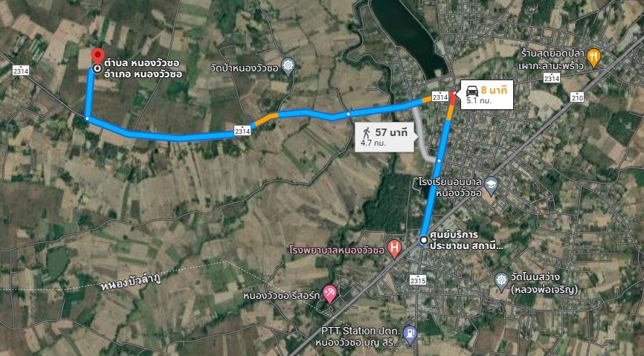Click the pink resort icon หนองวัวซอ รีสอร์ท
This screenshot has width=644, height=356.
[x=329, y=294]
